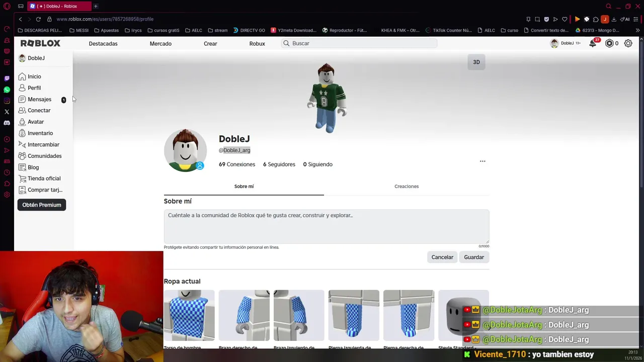The image size is (644, 362).
Task: Click the Opera GX logo button
Action: click(x=7, y=6)
